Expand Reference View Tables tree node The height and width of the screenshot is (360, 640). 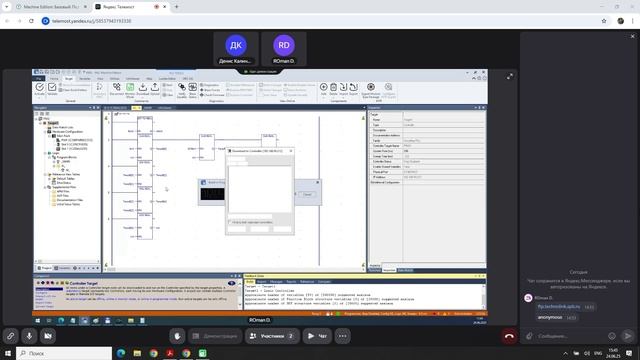tap(45, 174)
